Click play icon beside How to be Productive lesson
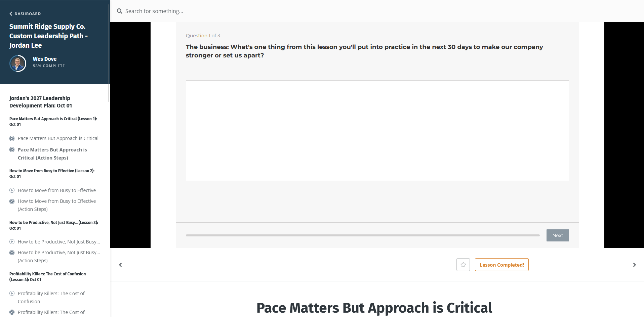 coord(12,242)
